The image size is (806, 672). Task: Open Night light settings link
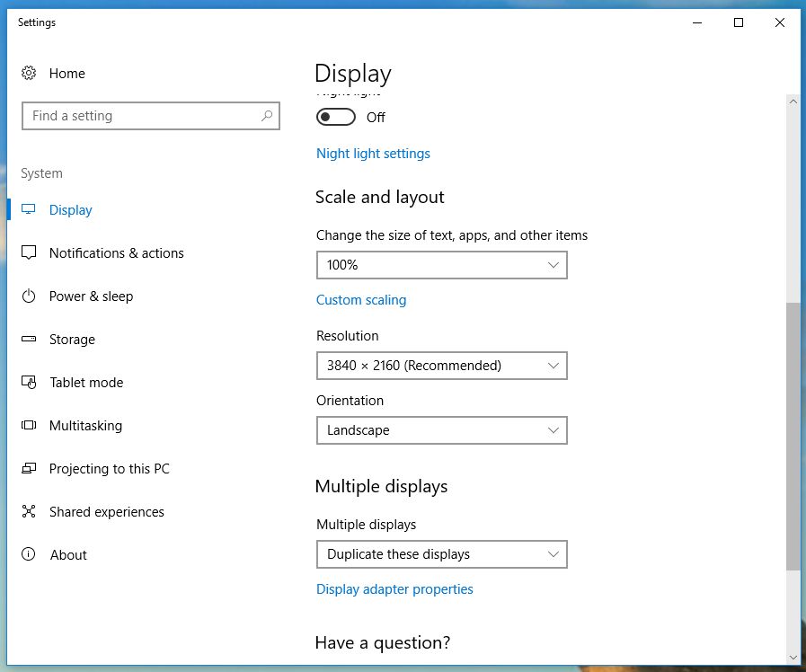pyautogui.click(x=373, y=154)
